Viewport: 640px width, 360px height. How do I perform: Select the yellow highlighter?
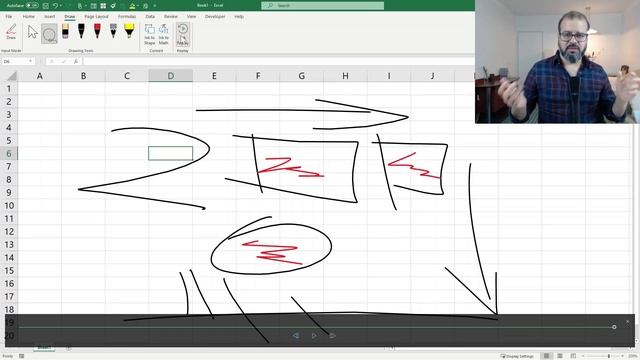point(129,31)
